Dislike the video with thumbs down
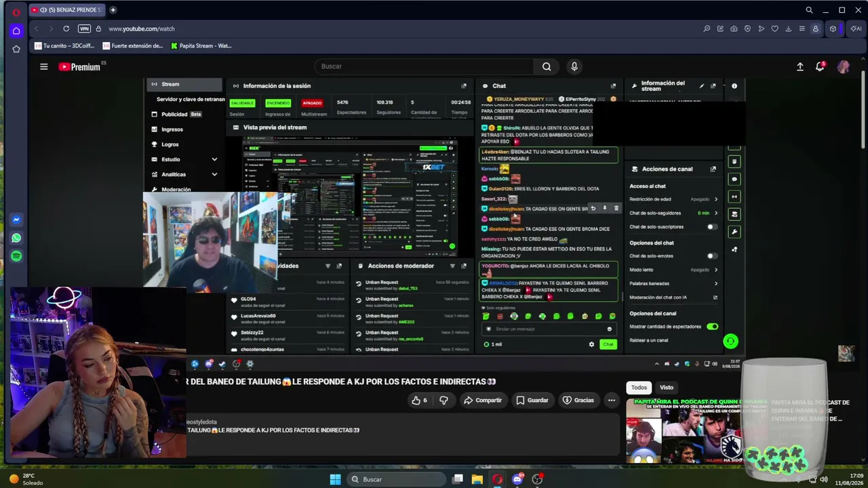This screenshot has width=868, height=488. tap(443, 401)
